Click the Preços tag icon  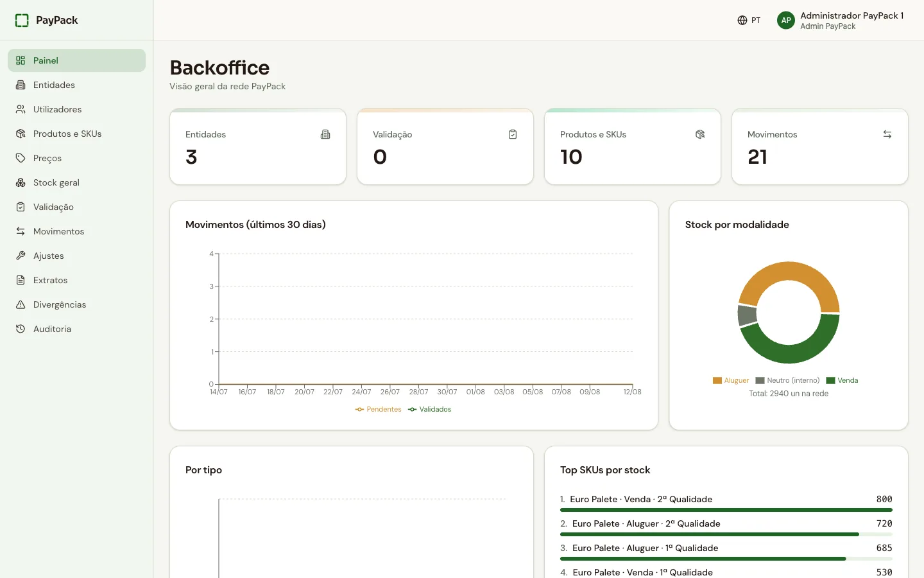[x=21, y=158]
